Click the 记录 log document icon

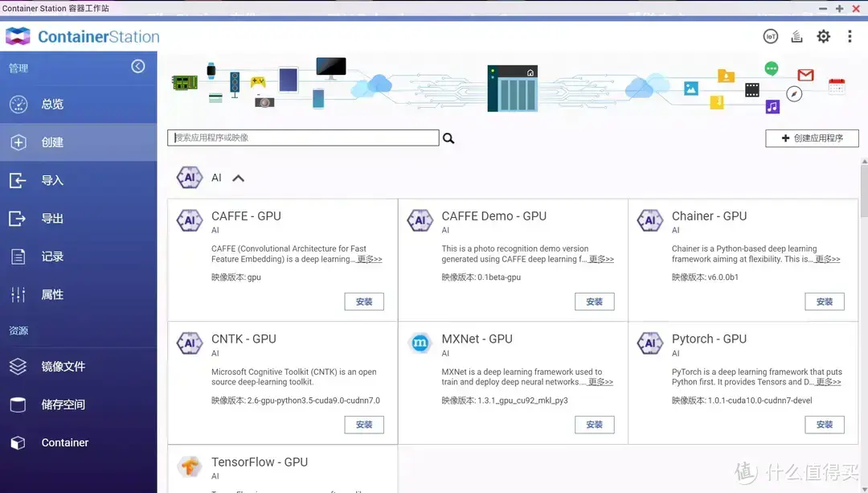18,257
